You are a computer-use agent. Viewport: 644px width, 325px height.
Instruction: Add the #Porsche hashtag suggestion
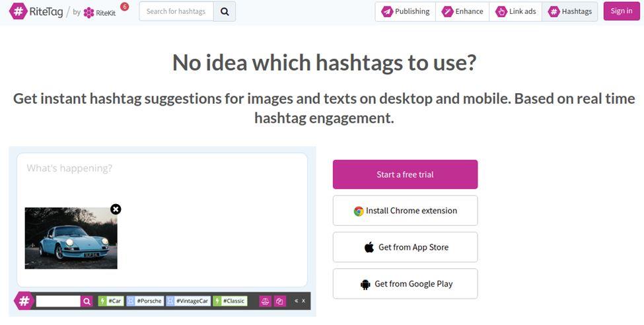145,301
